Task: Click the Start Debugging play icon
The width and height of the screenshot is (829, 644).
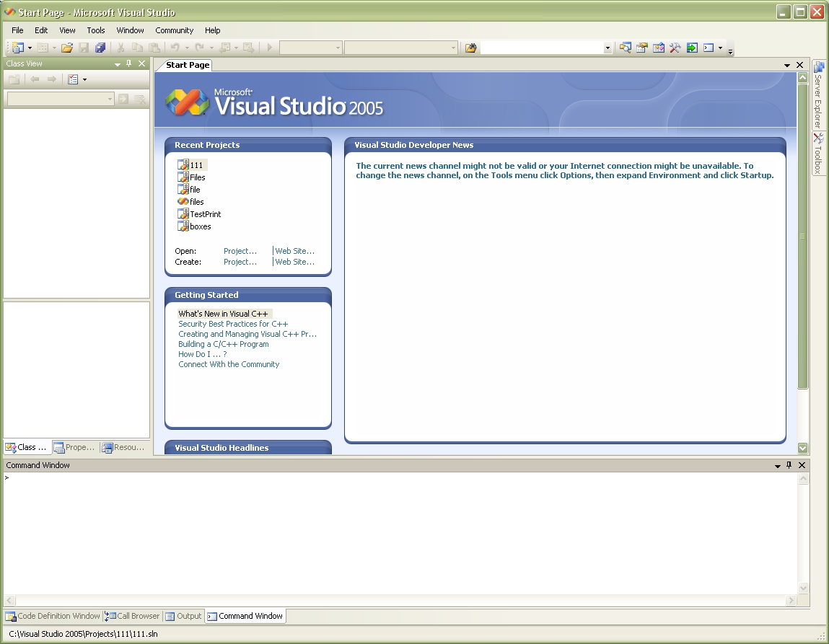Action: 269,48
